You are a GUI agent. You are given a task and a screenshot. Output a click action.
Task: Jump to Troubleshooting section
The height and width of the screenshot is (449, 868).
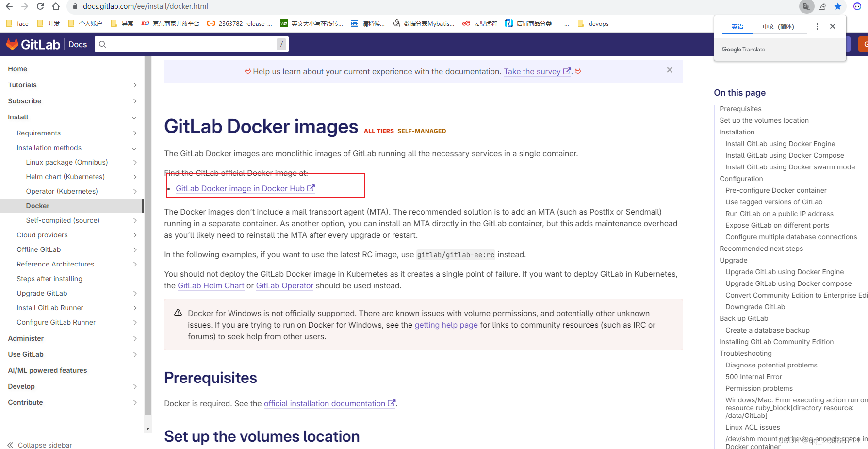(746, 353)
